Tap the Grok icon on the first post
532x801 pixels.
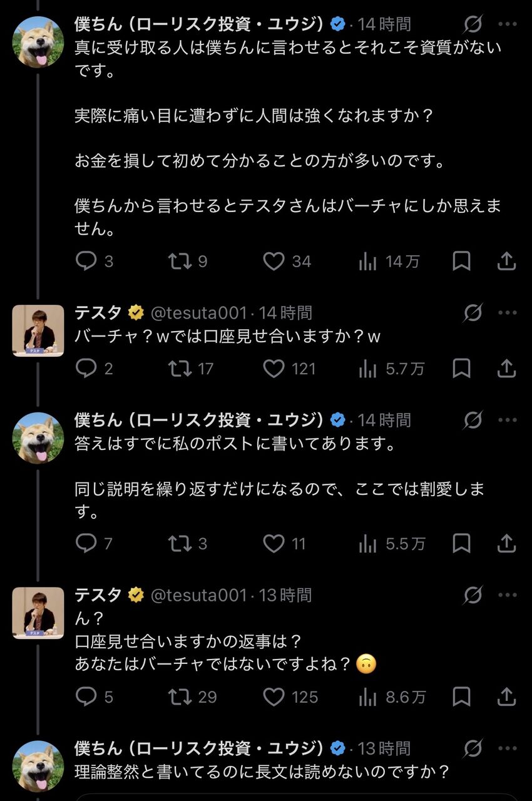point(473,24)
